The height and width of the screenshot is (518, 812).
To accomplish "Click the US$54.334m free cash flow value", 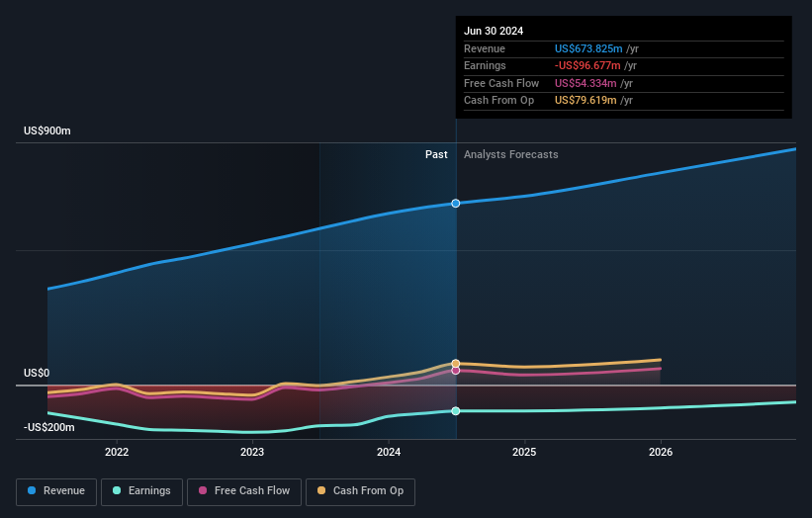I will click(x=586, y=83).
